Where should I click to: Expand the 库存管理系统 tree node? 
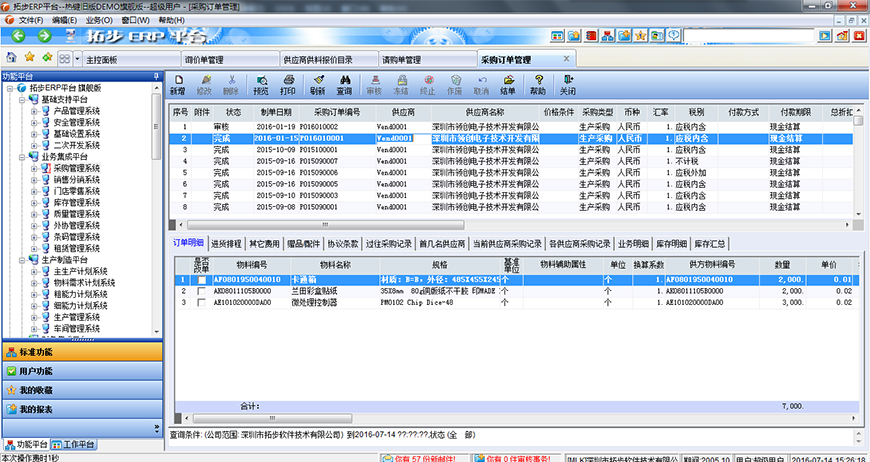33,202
